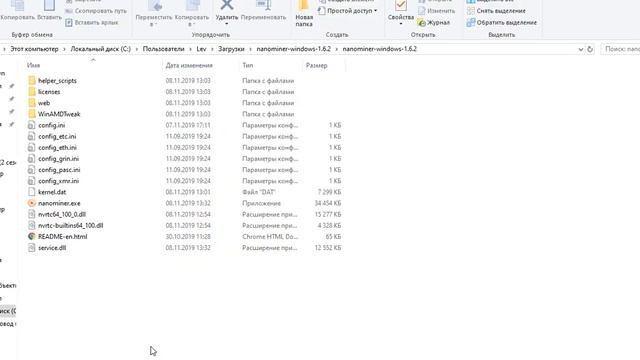Select README-en.html Chrome icon

[x=31, y=236]
